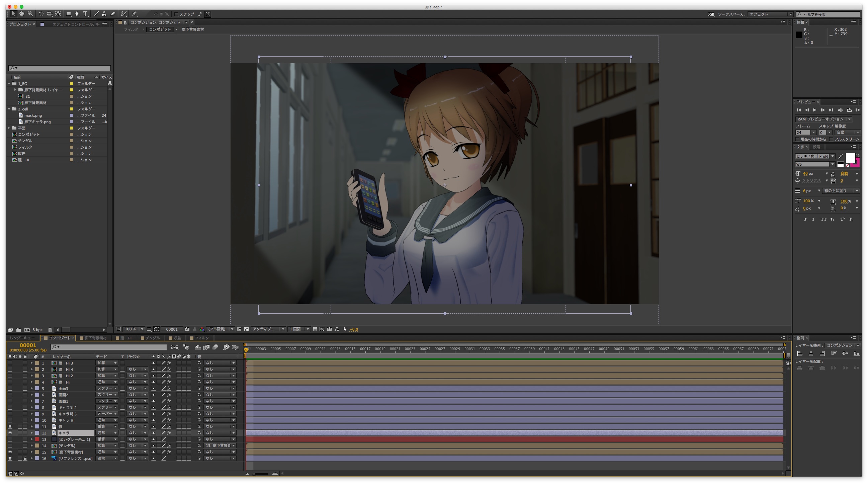Take a snapshot with the camera icon

click(x=187, y=329)
